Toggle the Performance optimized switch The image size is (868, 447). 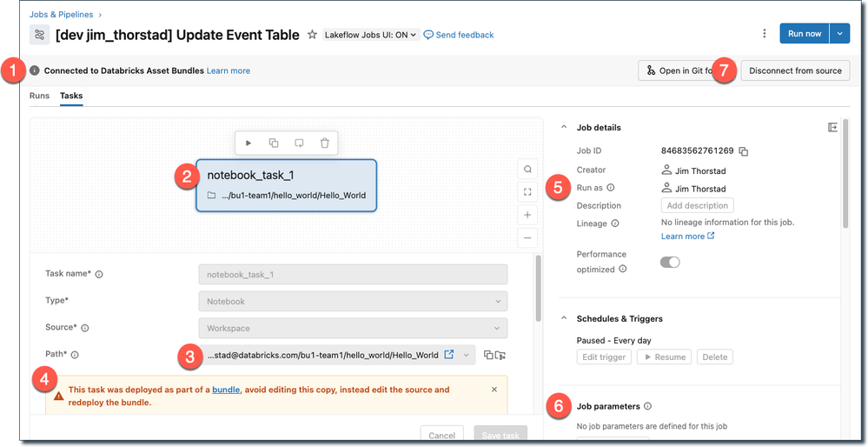pos(670,262)
